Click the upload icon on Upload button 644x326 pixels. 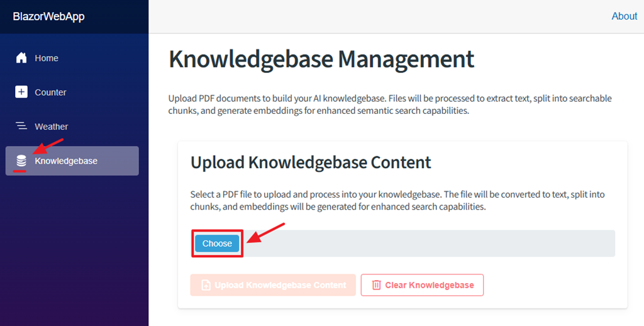pos(206,285)
